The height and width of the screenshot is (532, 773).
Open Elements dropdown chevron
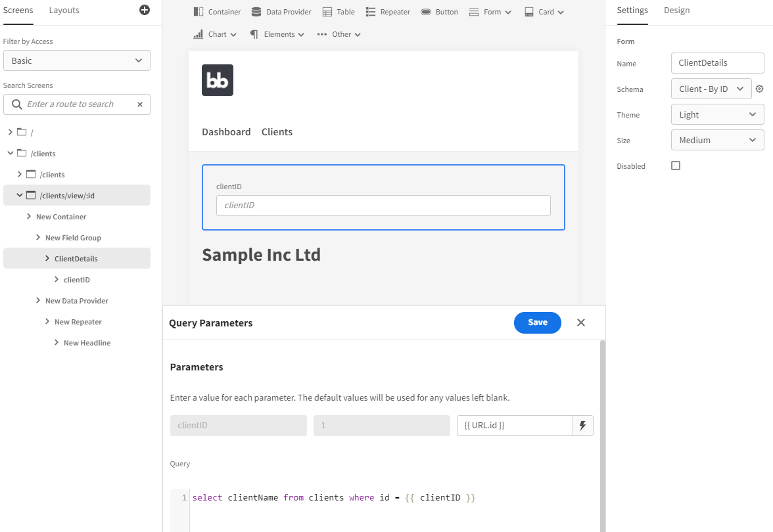[x=301, y=35]
